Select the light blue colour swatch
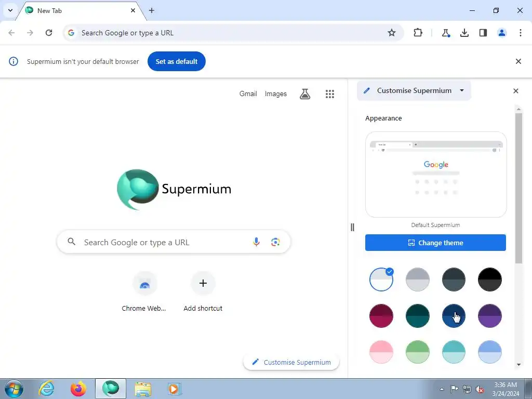The width and height of the screenshot is (532, 399). pos(490,352)
